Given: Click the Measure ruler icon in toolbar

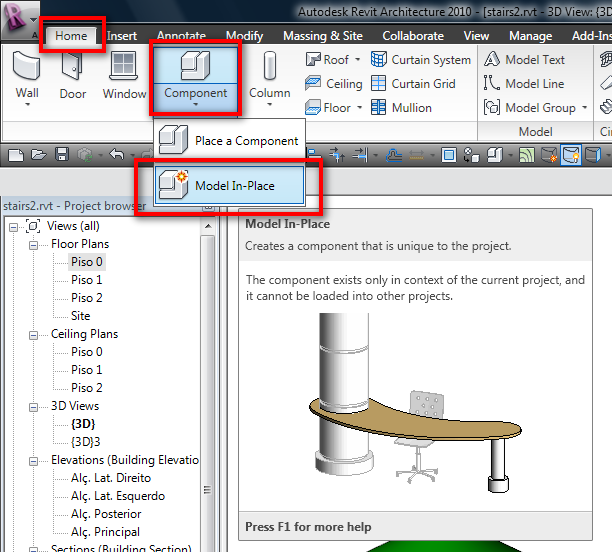Looking at the screenshot, I should [x=417, y=156].
